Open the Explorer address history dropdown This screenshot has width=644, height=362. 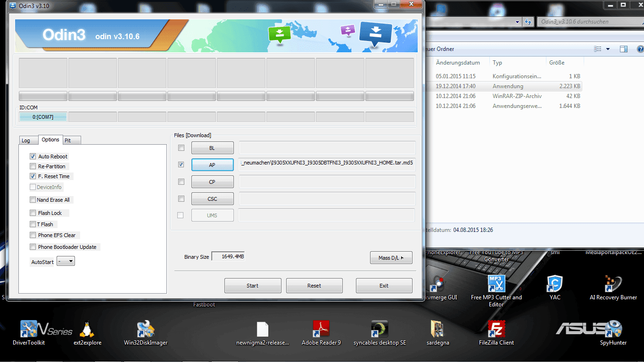point(517,22)
